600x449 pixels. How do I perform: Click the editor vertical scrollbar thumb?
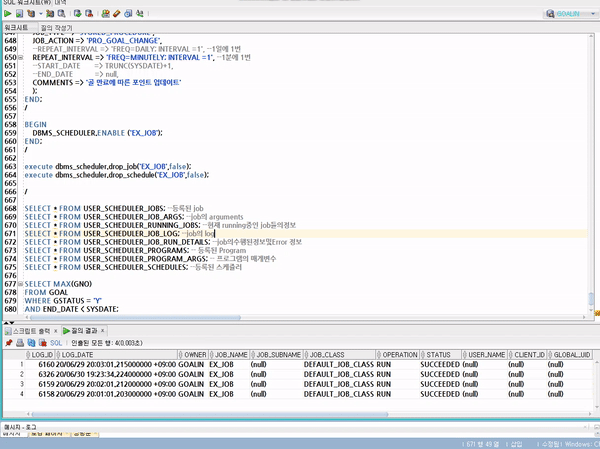(x=591, y=299)
